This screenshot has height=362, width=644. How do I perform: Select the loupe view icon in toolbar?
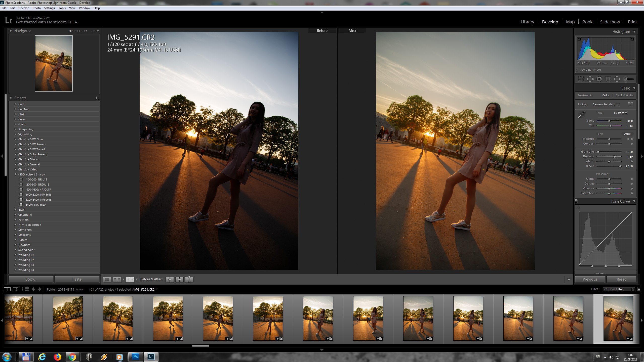[x=107, y=279]
